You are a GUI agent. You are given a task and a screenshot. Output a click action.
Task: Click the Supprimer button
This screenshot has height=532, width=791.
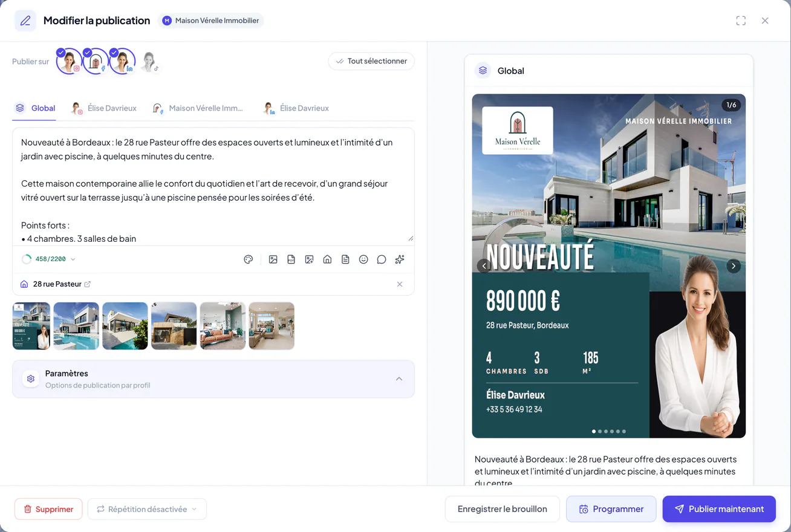point(48,509)
